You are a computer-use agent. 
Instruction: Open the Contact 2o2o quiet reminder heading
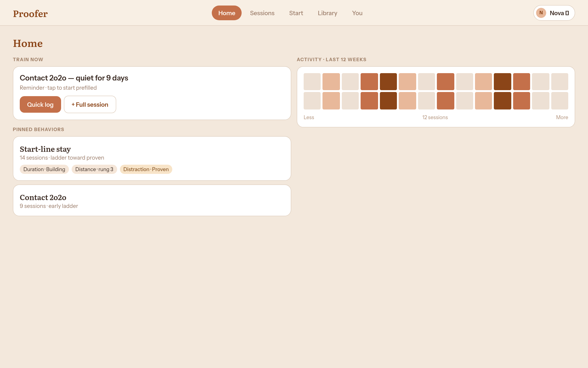click(74, 78)
